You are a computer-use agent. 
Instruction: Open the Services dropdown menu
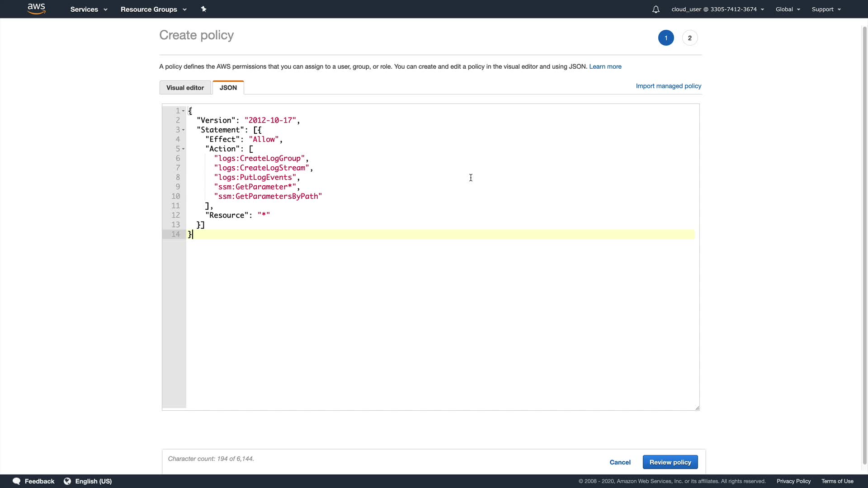click(89, 9)
